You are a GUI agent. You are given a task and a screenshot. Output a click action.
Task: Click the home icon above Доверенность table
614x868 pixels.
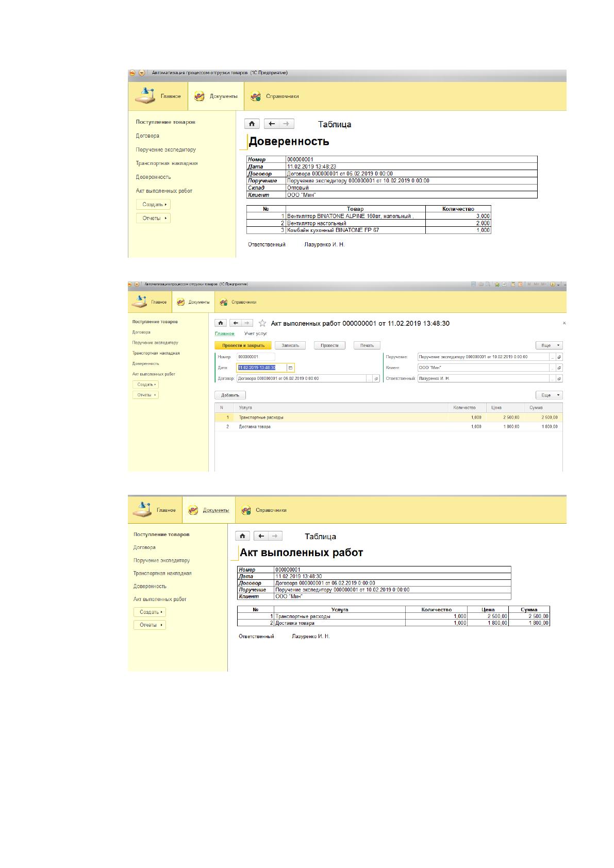(x=252, y=124)
